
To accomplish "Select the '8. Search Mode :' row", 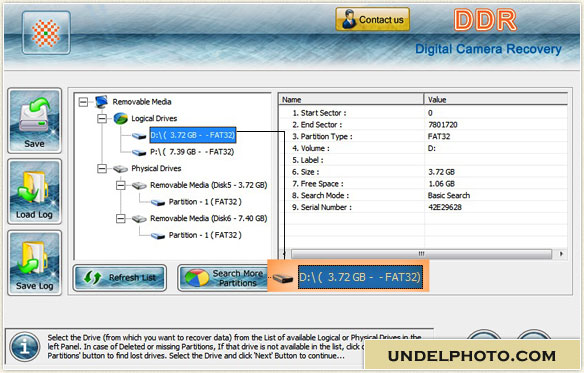I will click(423, 195).
